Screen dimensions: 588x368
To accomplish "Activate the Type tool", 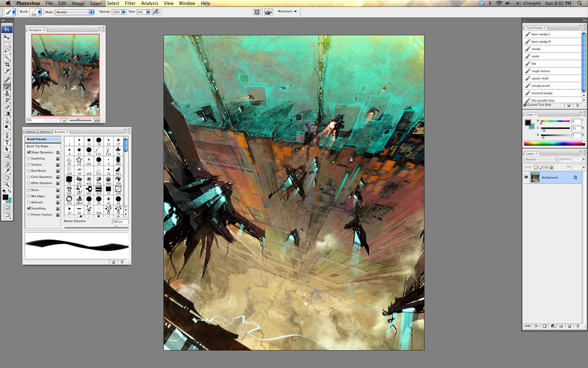I will [x=6, y=142].
